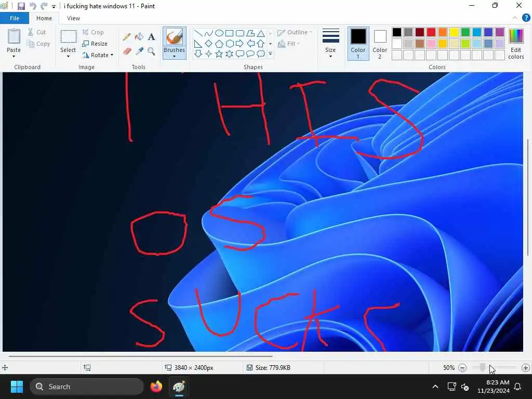This screenshot has width=532, height=399.
Task: Click the Paint icon in the taskbar
Action: pyautogui.click(x=179, y=387)
